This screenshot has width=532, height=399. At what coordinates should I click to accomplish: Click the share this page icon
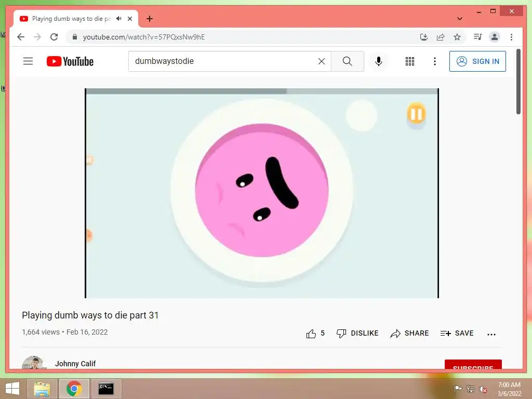[441, 37]
